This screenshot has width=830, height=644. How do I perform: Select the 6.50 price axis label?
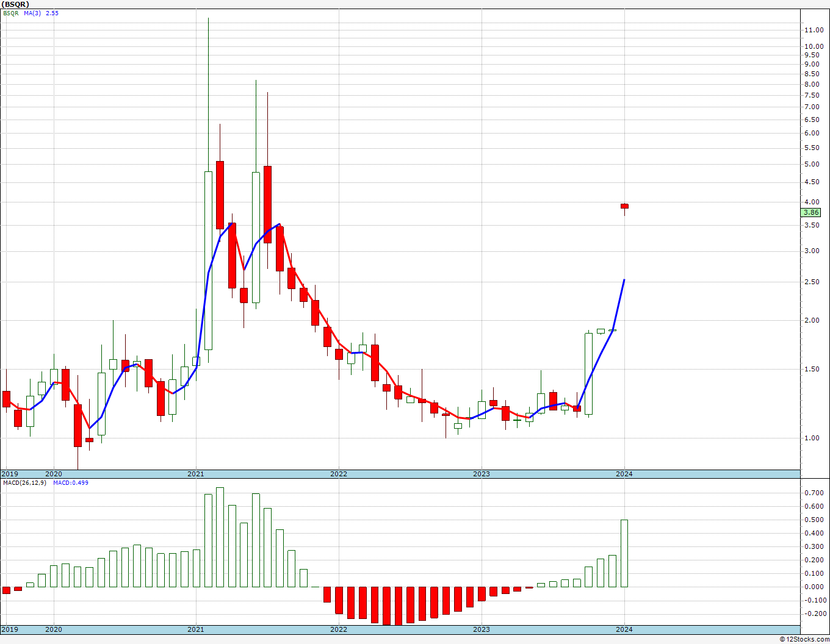pyautogui.click(x=812, y=120)
